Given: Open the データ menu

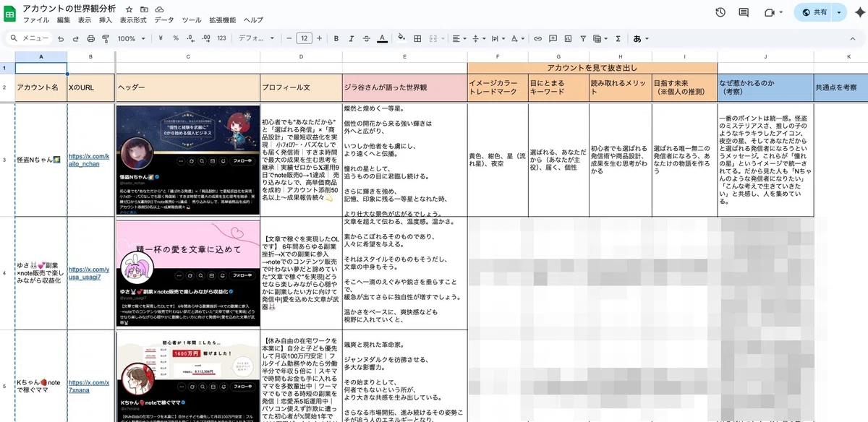Looking at the screenshot, I should (164, 20).
